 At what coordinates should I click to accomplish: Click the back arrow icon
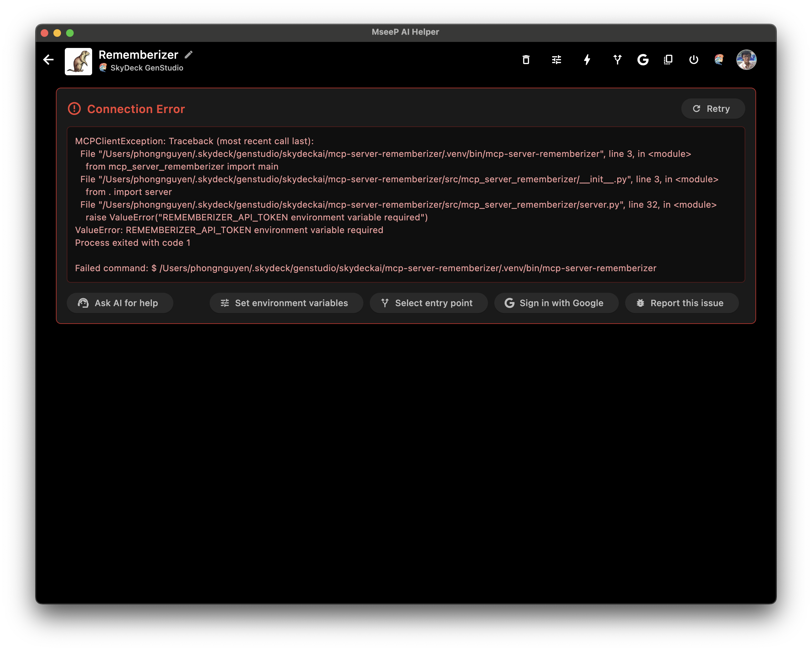(48, 59)
